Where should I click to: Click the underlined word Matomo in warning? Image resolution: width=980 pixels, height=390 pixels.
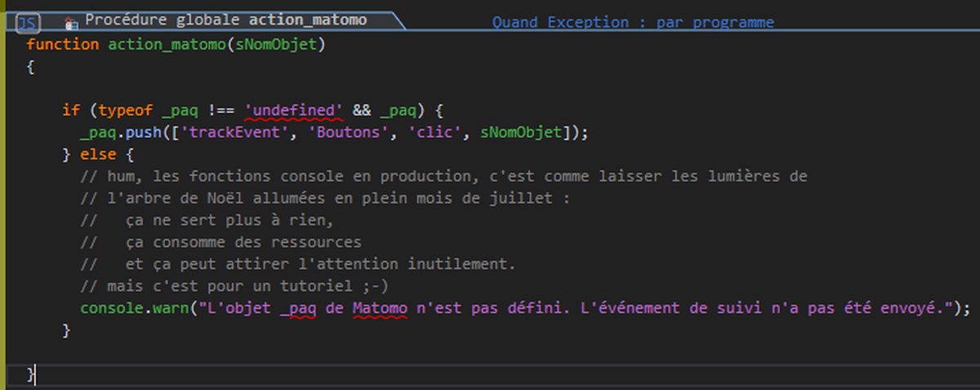click(379, 309)
